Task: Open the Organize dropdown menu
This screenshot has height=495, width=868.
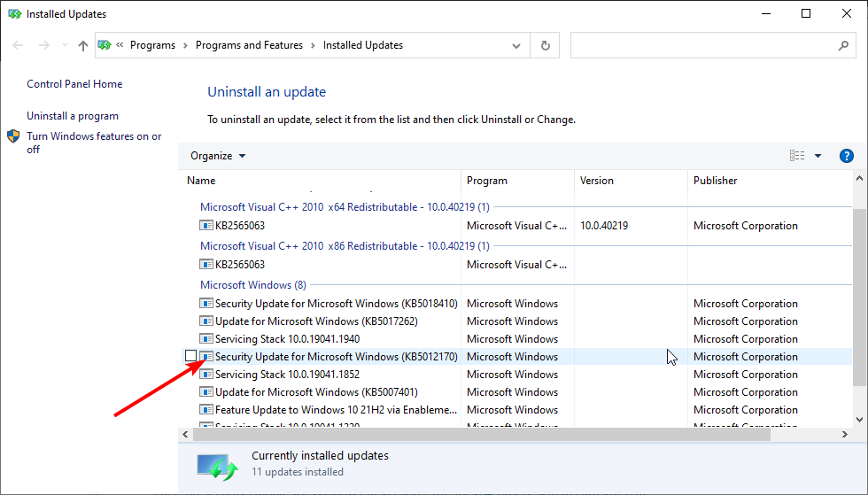Action: tap(218, 156)
